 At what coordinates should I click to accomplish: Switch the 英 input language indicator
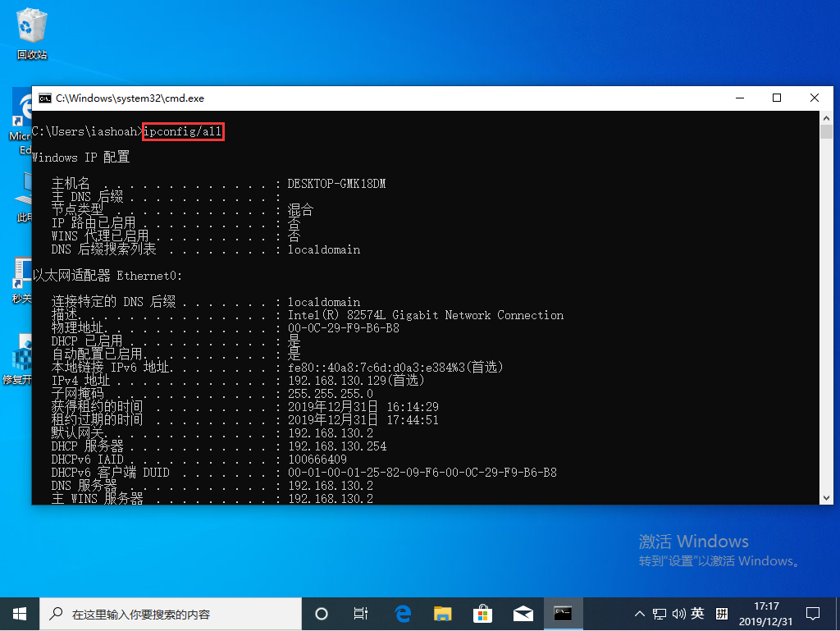point(698,614)
